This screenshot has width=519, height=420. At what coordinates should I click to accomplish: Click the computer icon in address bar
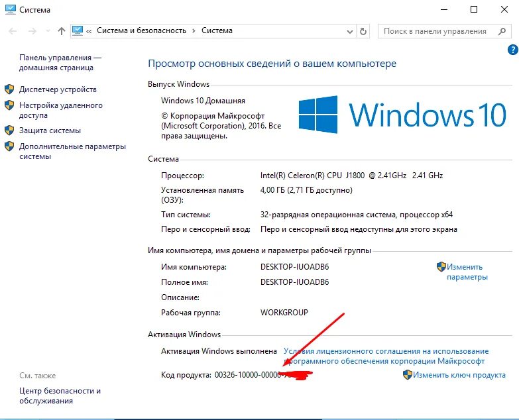click(78, 30)
